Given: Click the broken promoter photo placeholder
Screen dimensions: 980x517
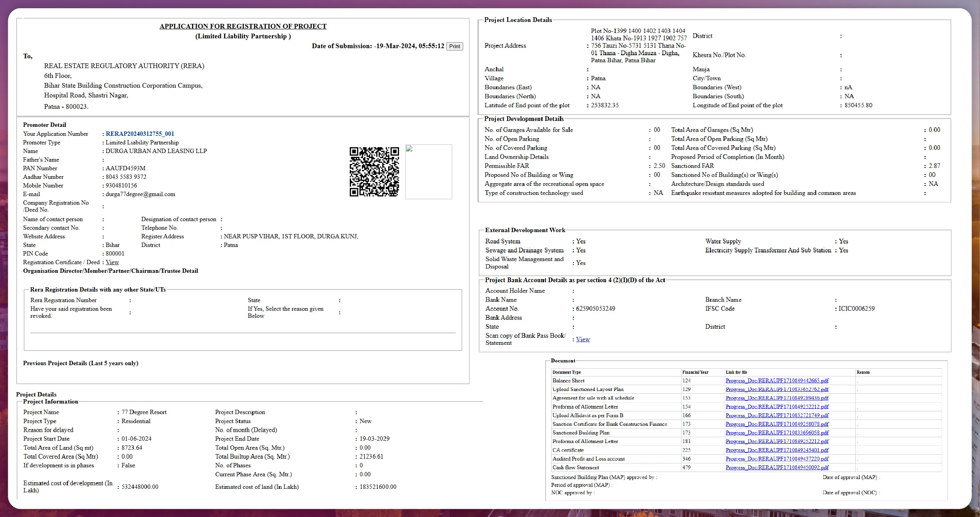Looking at the screenshot, I should coord(428,171).
